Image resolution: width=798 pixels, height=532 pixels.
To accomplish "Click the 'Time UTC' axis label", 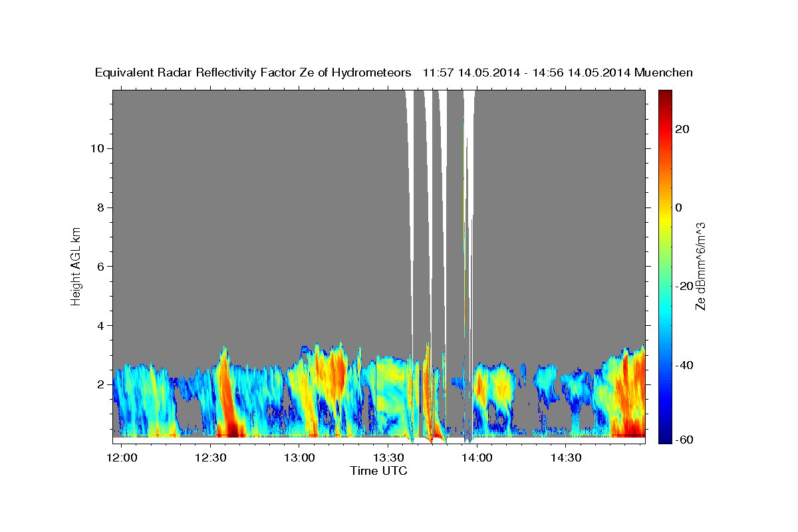I will (378, 471).
